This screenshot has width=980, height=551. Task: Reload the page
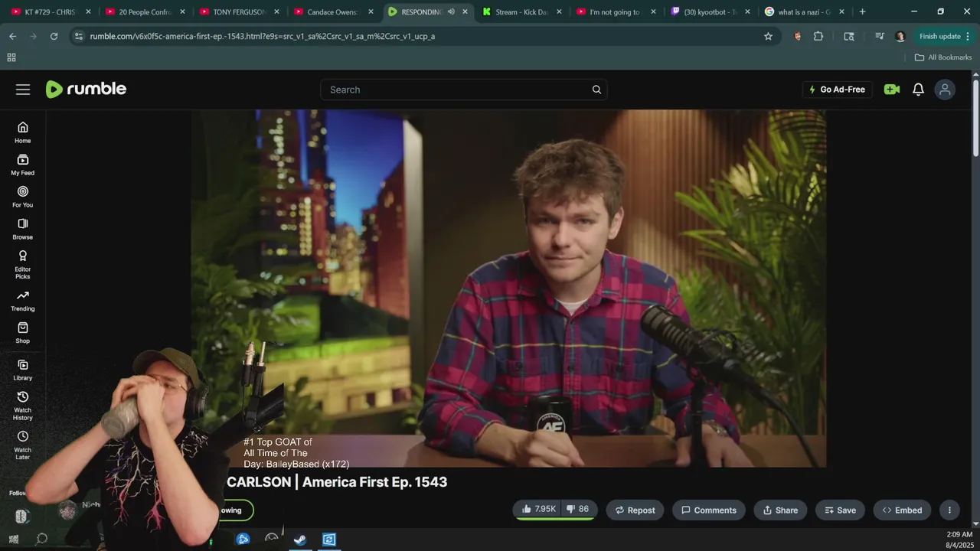click(54, 36)
